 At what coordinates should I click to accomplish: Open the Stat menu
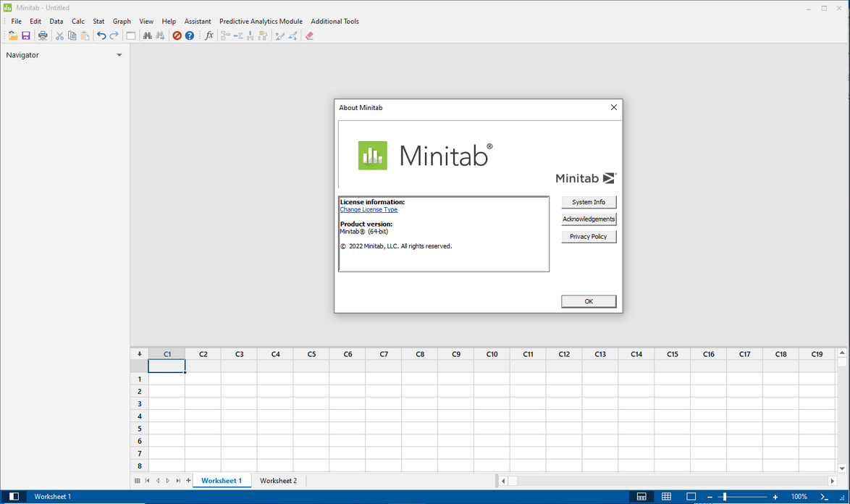(98, 21)
